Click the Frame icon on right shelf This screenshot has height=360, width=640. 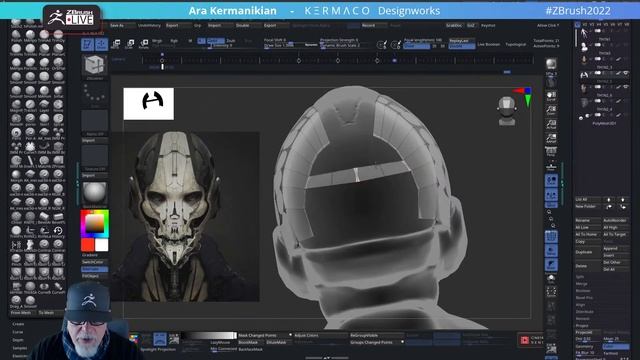pos(551,291)
